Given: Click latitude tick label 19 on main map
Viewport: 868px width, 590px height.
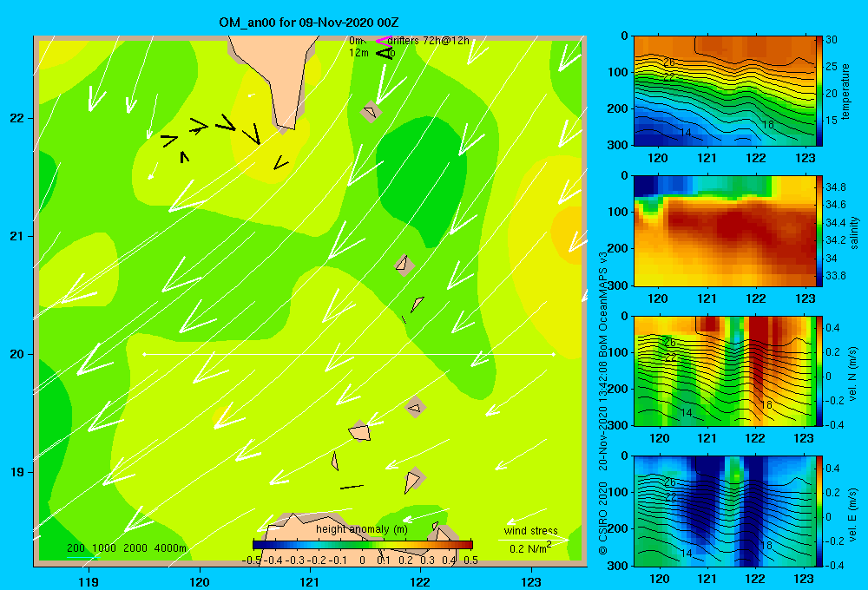Looking at the screenshot, I should pos(16,472).
